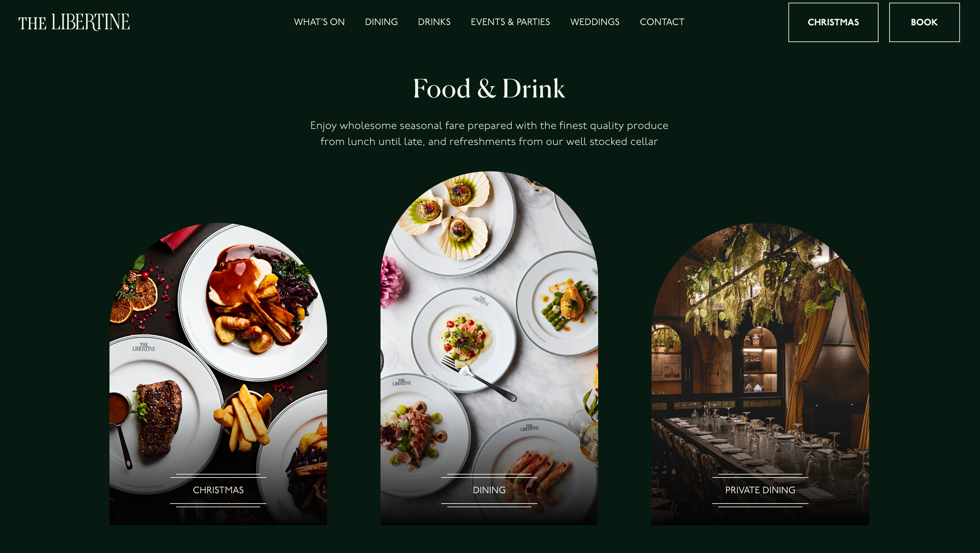Viewport: 980px width, 553px height.
Task: Click The Libertine logo
Action: tap(74, 22)
